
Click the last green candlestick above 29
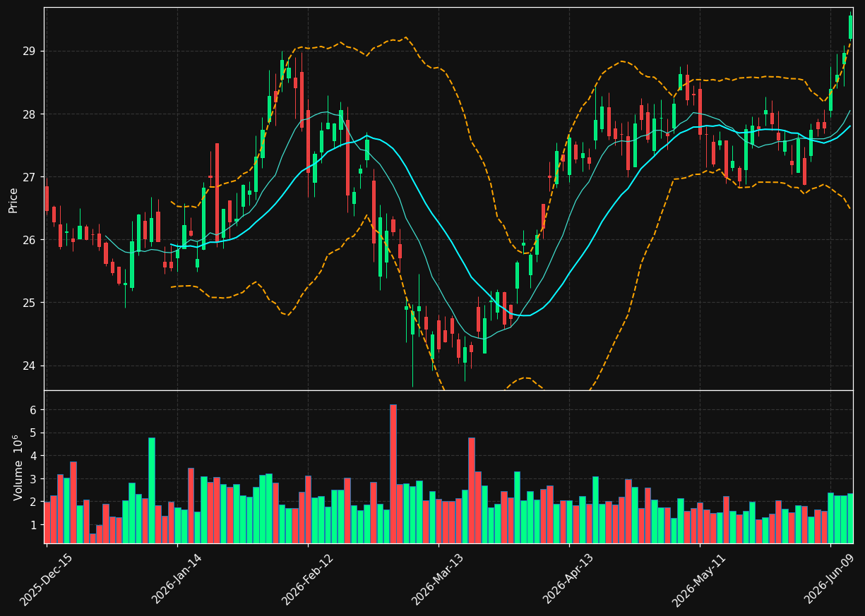coord(850,27)
